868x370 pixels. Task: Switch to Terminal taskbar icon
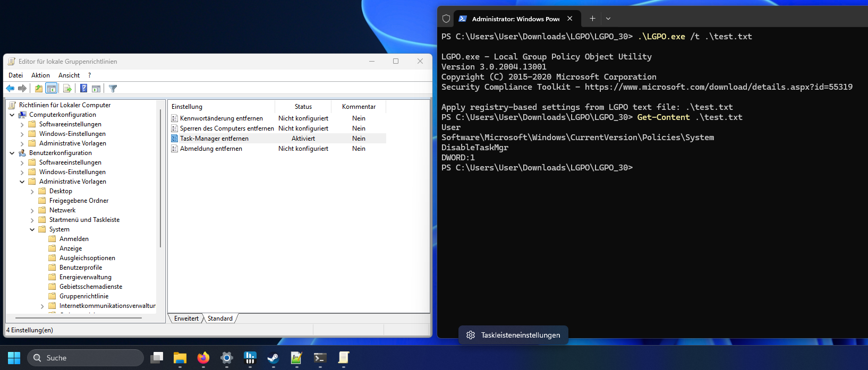[320, 358]
